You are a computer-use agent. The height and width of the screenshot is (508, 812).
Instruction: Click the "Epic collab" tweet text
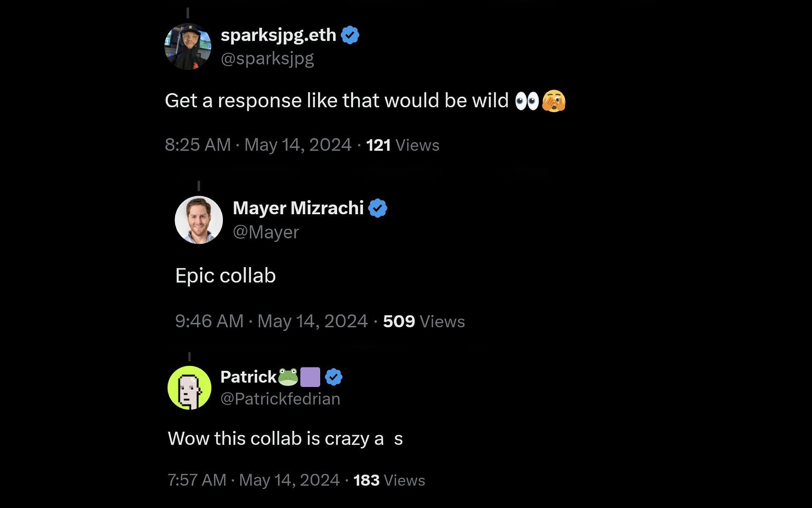click(225, 276)
